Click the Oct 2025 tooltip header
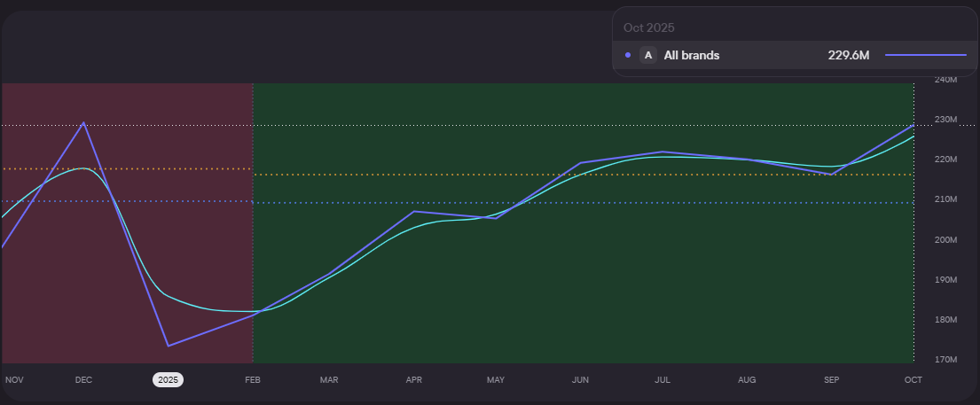The height and width of the screenshot is (405, 980). 648,27
